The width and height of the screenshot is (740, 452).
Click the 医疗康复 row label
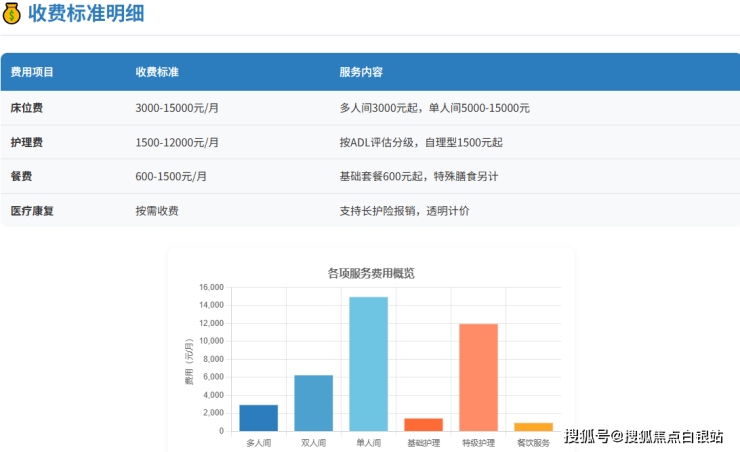pyautogui.click(x=32, y=211)
